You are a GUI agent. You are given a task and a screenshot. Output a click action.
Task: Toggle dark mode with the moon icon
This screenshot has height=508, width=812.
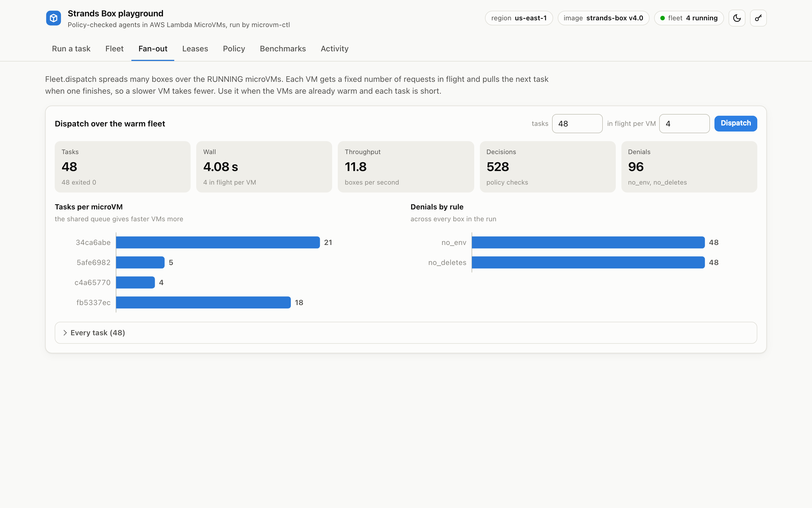pyautogui.click(x=737, y=18)
